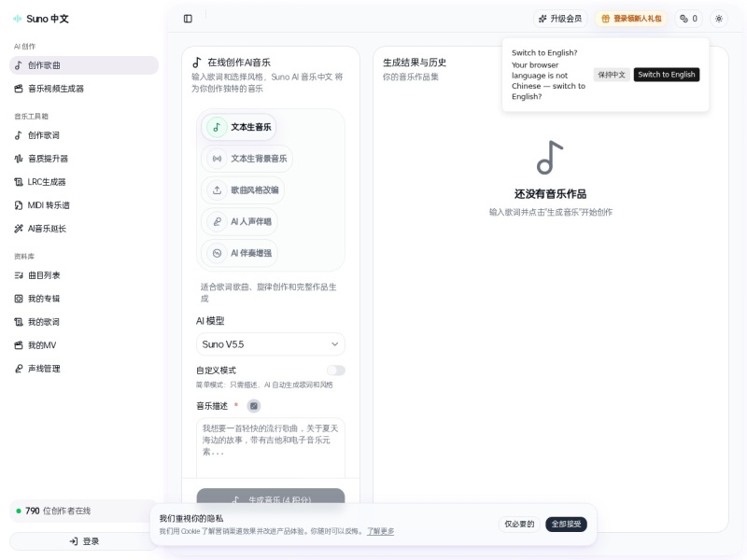
Task: Click the 曲目列表 list icon
Action: click(19, 275)
